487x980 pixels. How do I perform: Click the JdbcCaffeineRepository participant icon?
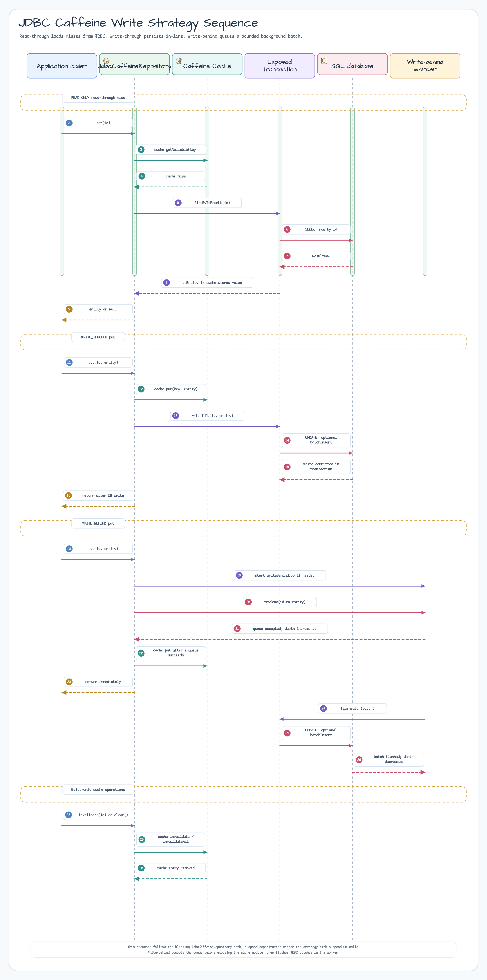[106, 61]
